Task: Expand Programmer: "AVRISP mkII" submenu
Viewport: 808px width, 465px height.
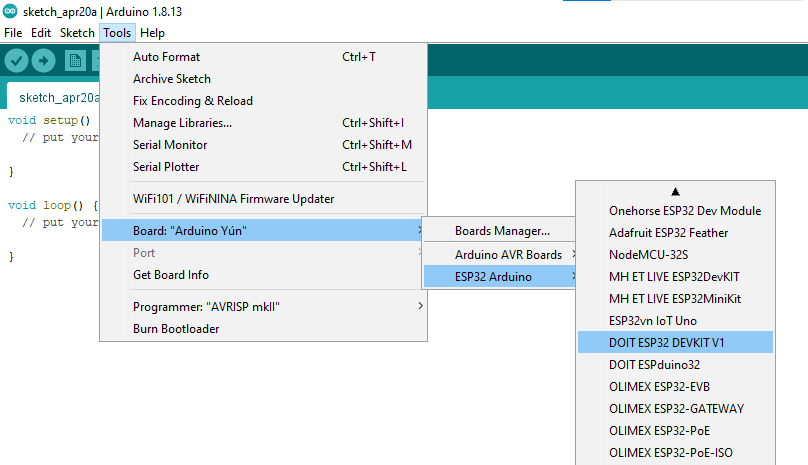Action: coord(263,307)
